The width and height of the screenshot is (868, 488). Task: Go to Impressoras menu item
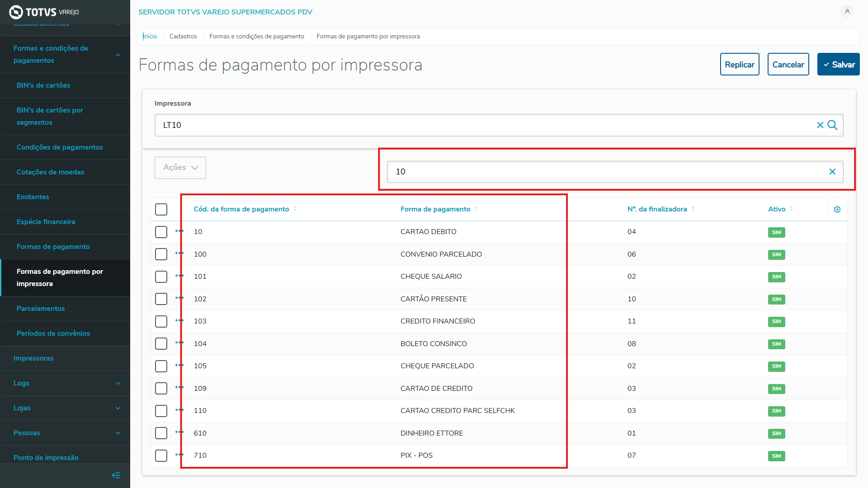coord(33,358)
